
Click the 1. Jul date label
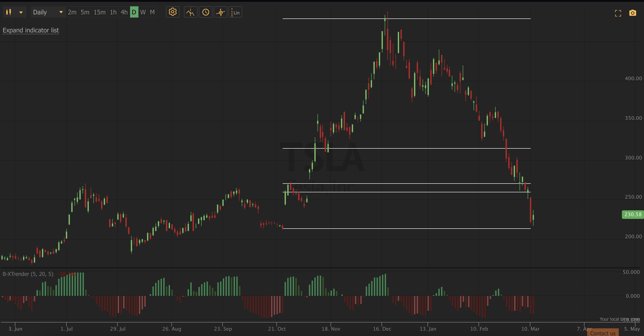(67, 329)
